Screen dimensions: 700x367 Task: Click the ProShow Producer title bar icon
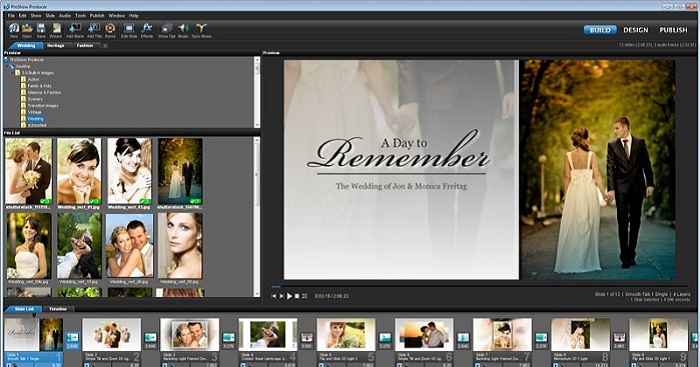6,6
